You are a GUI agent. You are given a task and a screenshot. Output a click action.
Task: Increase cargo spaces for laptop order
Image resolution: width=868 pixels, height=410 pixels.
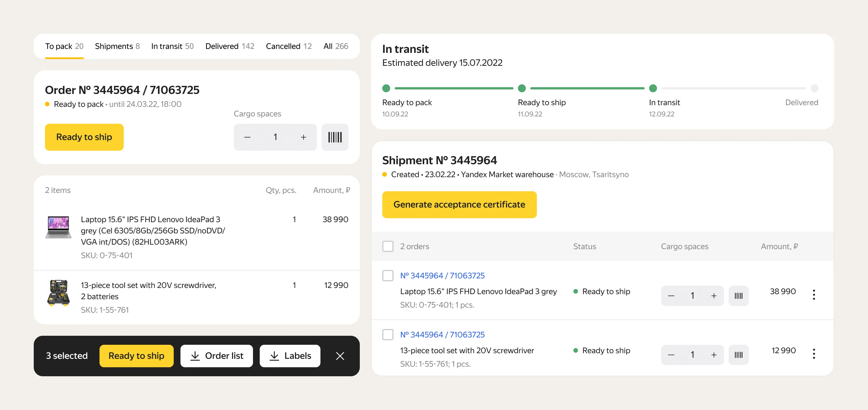coord(714,296)
